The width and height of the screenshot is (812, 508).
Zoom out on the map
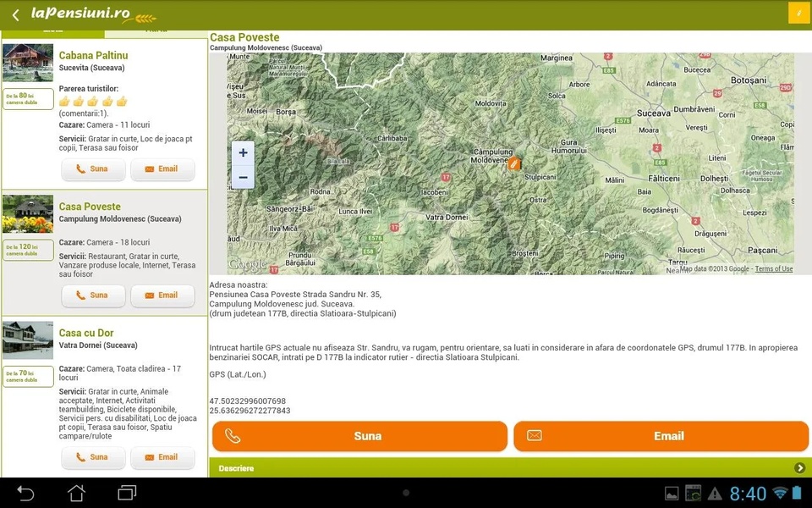tap(243, 177)
